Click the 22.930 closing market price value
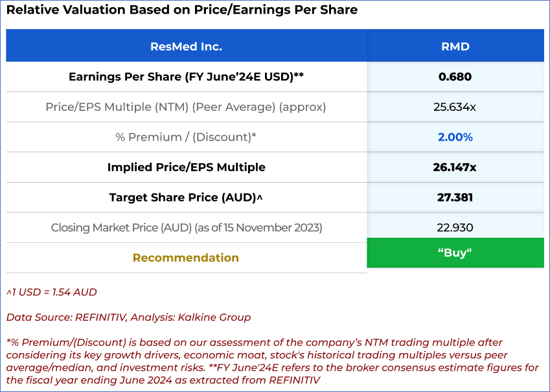The height and width of the screenshot is (392, 550). (x=455, y=228)
